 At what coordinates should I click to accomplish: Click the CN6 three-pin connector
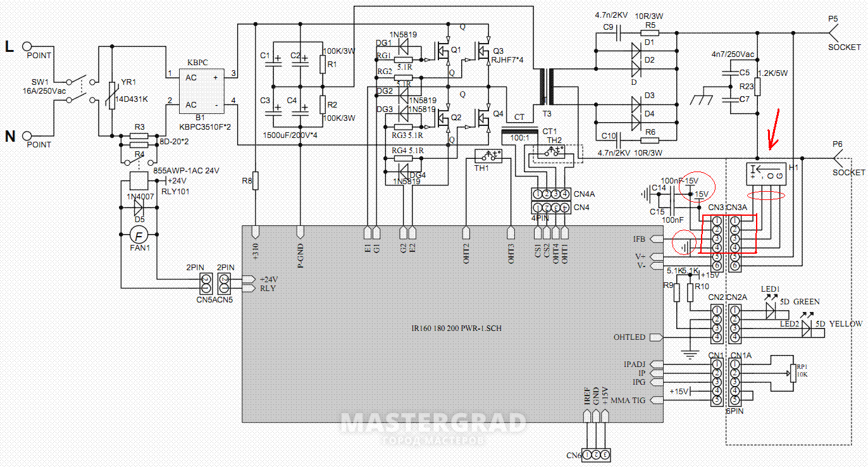(597, 454)
